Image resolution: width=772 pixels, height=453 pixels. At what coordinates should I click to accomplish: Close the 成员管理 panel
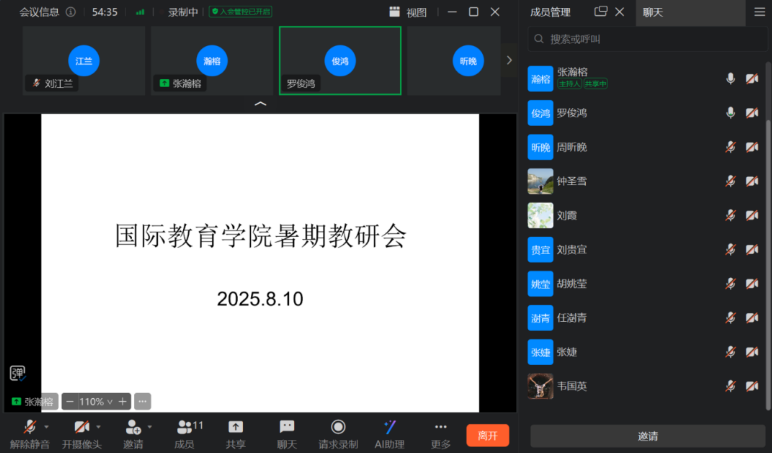pos(620,11)
